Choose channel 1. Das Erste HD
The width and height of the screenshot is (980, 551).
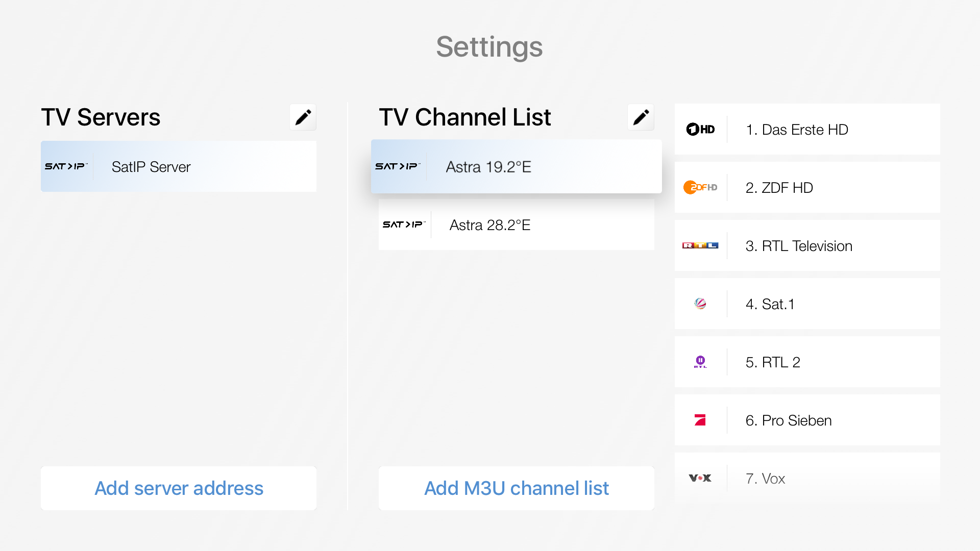coord(807,130)
